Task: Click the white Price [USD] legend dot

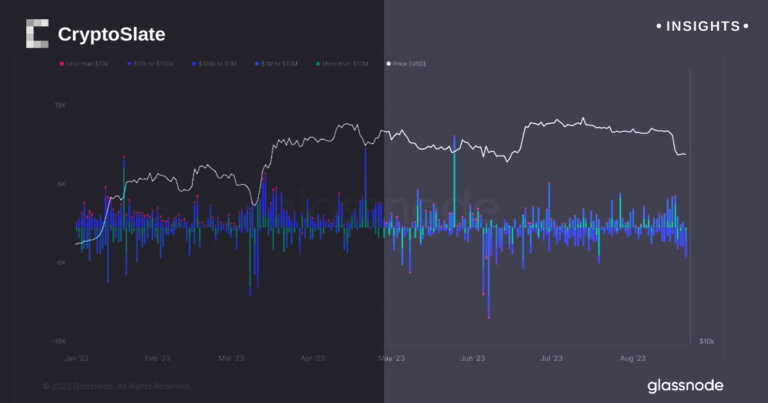Action: pos(389,65)
